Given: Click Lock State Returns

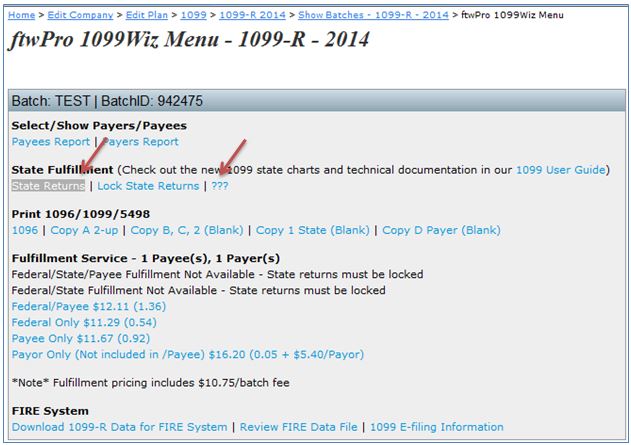Looking at the screenshot, I should pos(148,186).
